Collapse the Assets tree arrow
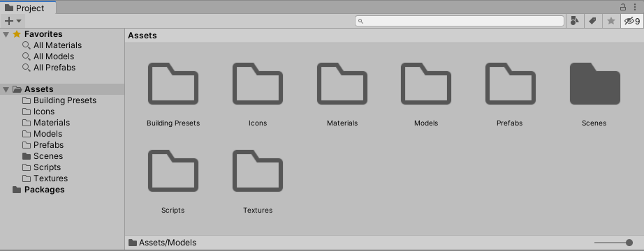The height and width of the screenshot is (251, 644). (6, 89)
